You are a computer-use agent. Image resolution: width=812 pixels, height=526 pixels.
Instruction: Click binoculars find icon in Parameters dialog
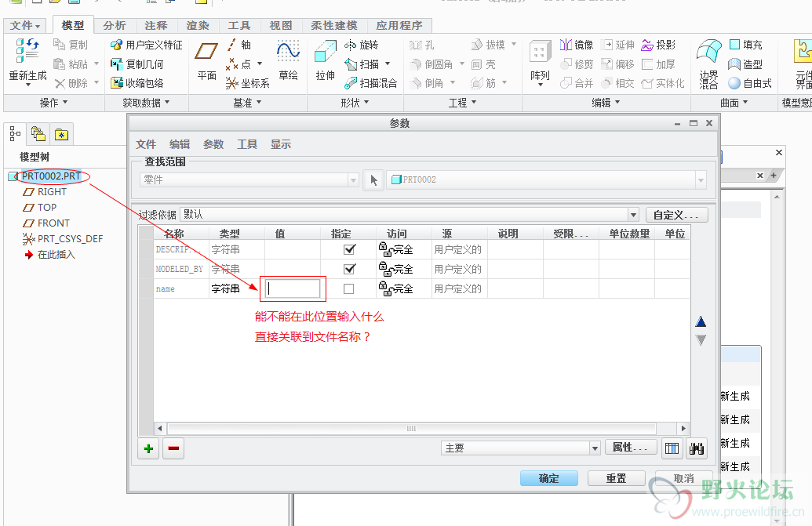pos(697,448)
